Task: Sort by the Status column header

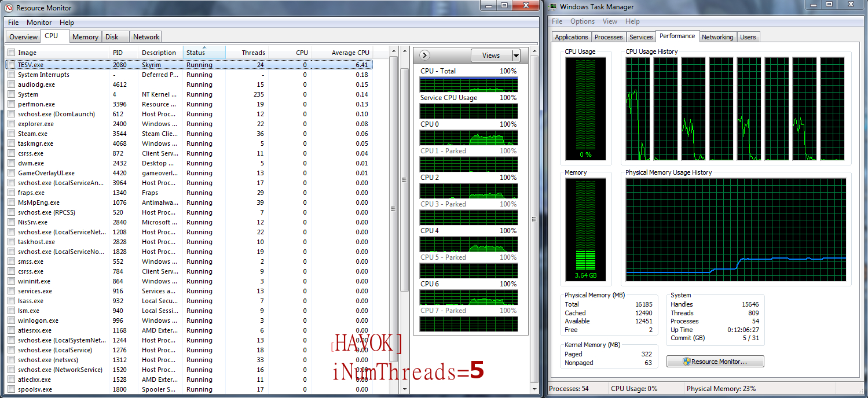Action: tap(204, 53)
